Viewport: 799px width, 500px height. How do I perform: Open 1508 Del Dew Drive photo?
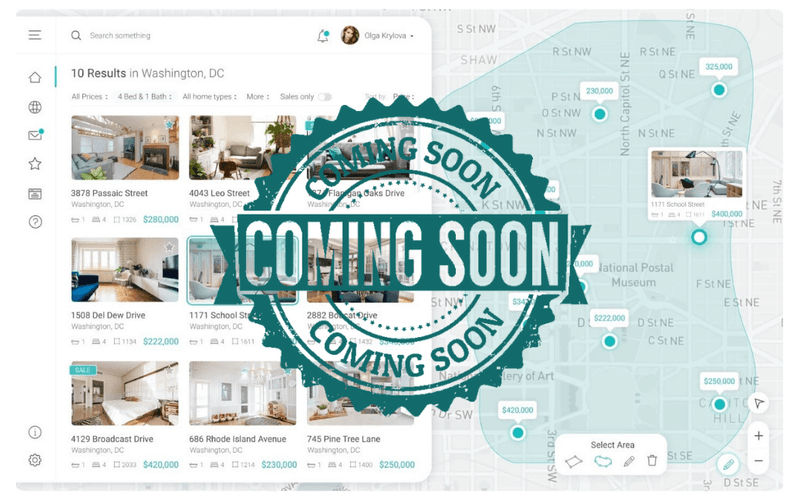pos(125,270)
